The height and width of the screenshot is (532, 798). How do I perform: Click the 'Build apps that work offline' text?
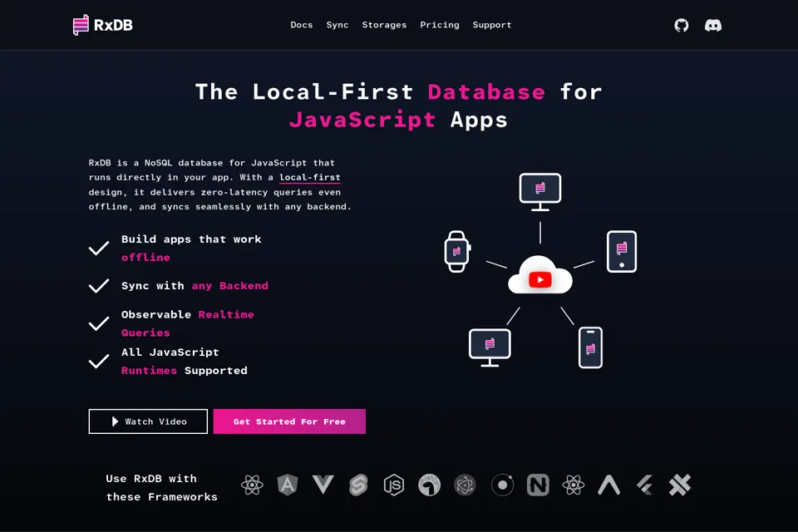tap(191, 249)
